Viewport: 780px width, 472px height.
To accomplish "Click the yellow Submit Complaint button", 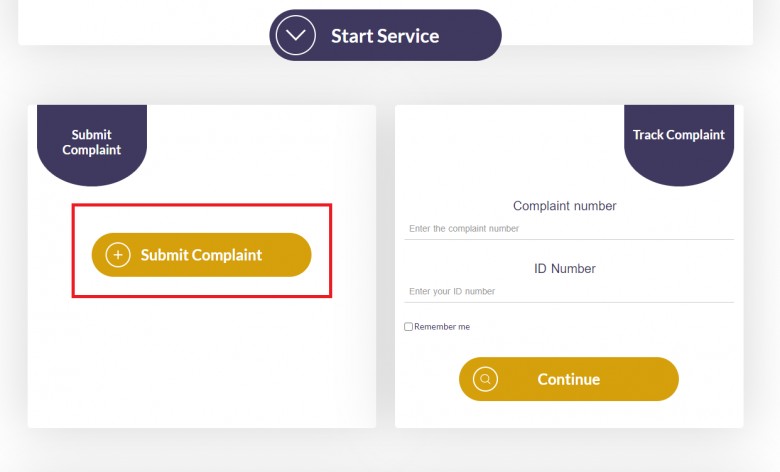I will (x=201, y=255).
